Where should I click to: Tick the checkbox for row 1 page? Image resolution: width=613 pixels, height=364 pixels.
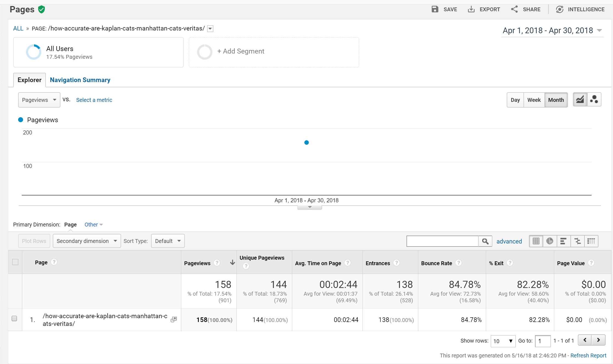point(14,318)
